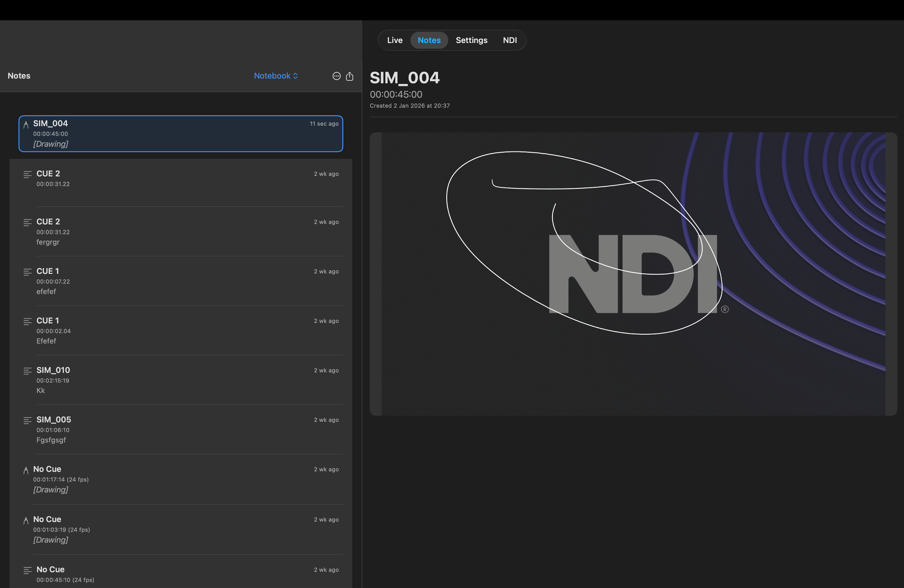
Task: Open the SIM_010 Kk note
Action: [x=181, y=380]
